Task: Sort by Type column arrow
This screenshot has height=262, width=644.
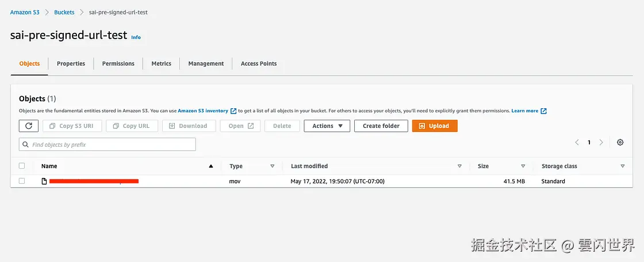Action: (x=273, y=166)
